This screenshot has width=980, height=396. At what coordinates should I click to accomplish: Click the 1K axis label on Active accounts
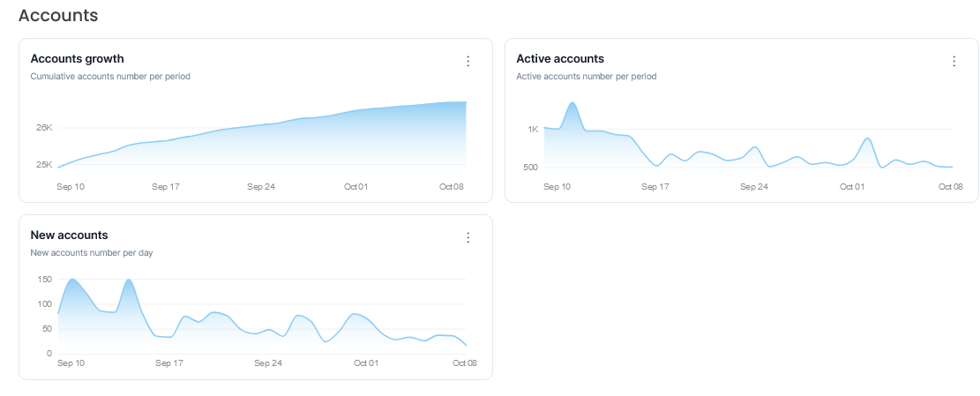tap(533, 130)
